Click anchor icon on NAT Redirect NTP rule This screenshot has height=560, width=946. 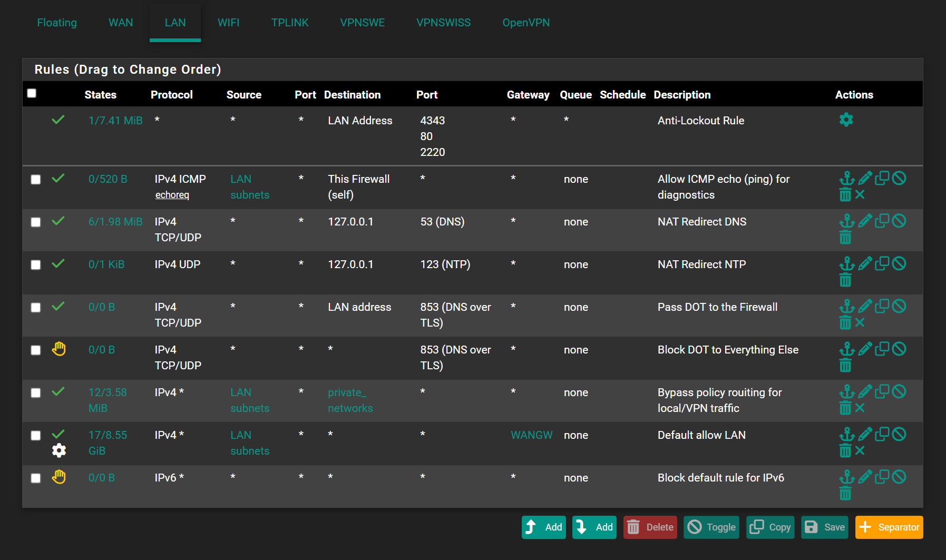pos(846,263)
